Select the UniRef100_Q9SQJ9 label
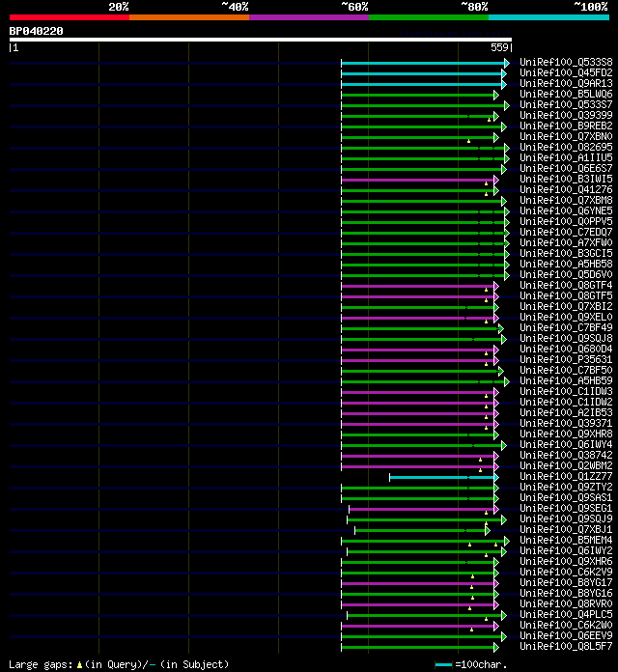Screen dimensions: 618x672 coord(566,519)
